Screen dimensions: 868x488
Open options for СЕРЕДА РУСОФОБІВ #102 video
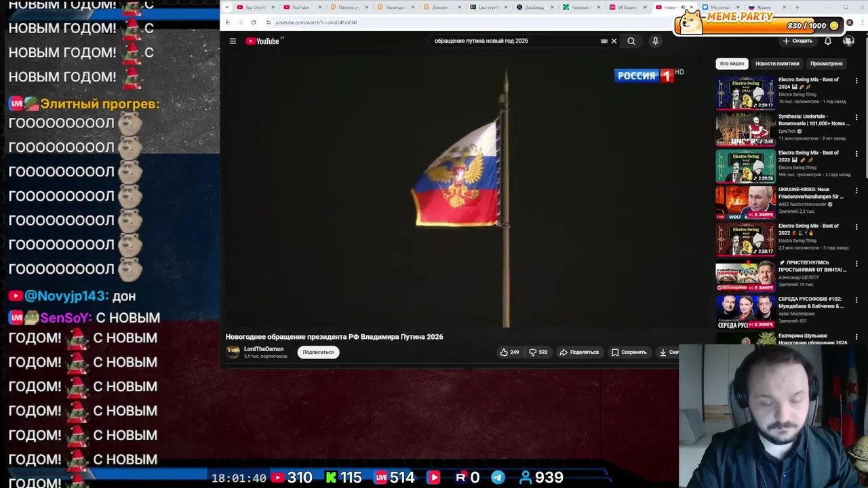pyautogui.click(x=856, y=300)
